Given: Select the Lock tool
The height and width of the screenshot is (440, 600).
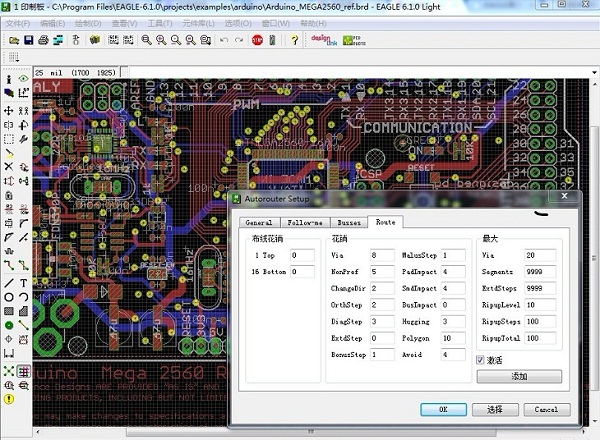Looking at the screenshot, I should [x=9, y=195].
